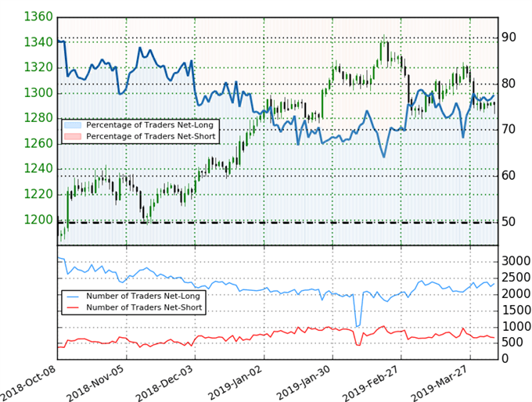Viewport: 532px width, 402px height.
Task: Click the 3000 traders axis label
Action: pos(516,261)
